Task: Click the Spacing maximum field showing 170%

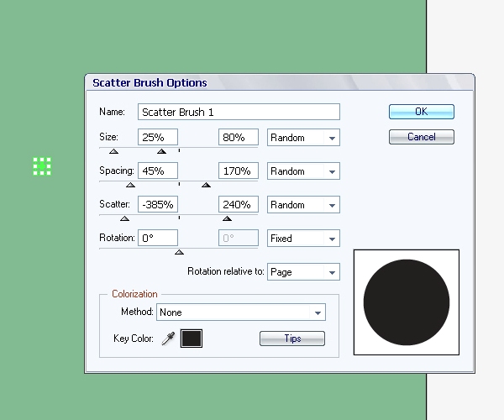Action: pos(239,171)
